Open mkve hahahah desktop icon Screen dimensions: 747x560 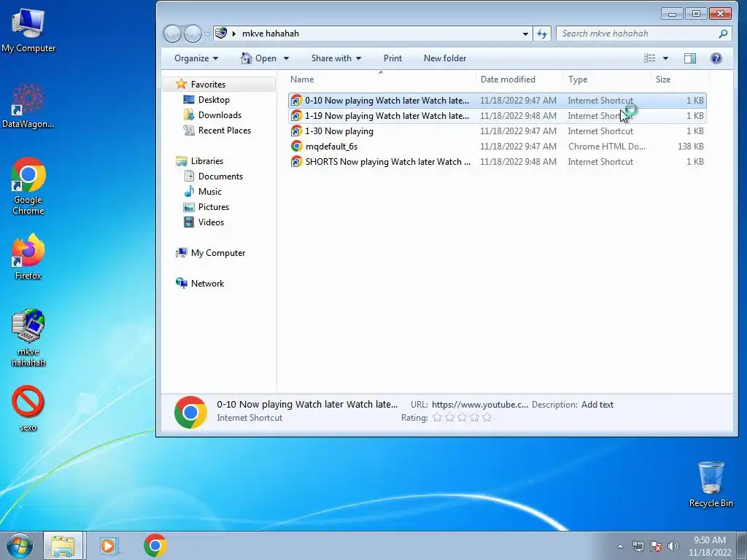tap(28, 338)
